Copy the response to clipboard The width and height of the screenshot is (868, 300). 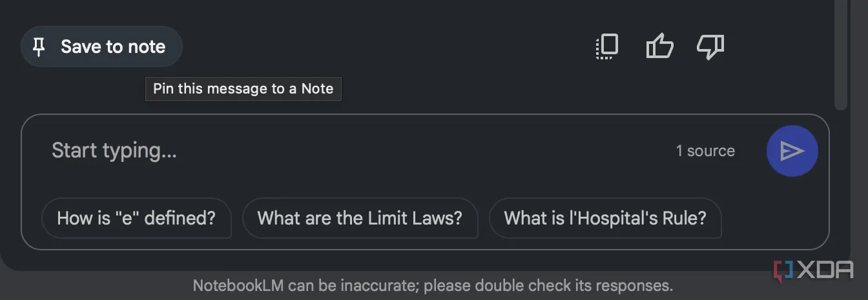coord(606,47)
